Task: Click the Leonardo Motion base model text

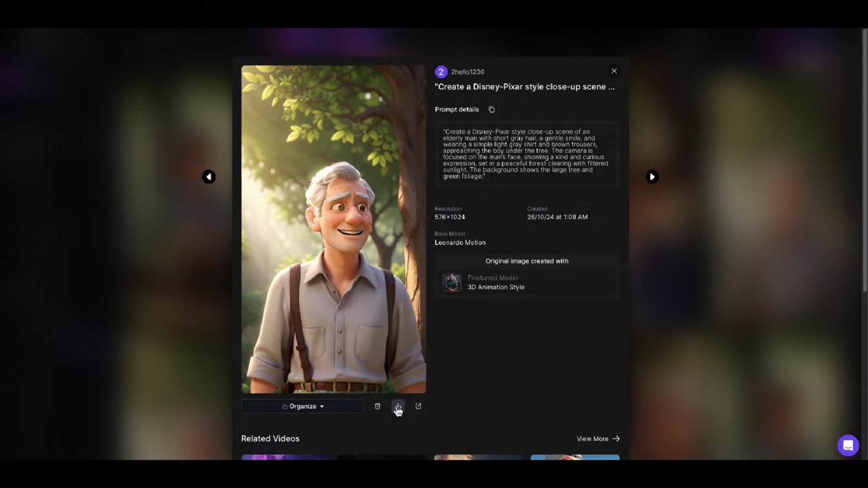Action: (x=460, y=243)
